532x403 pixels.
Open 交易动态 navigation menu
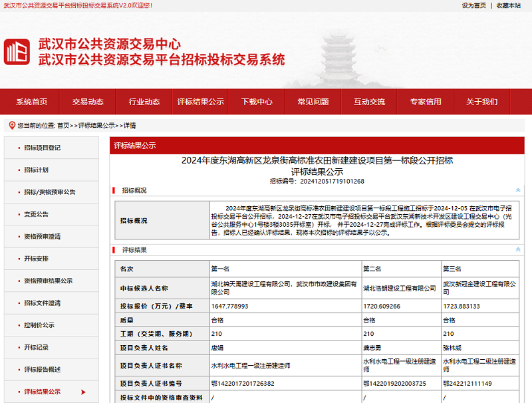point(88,102)
